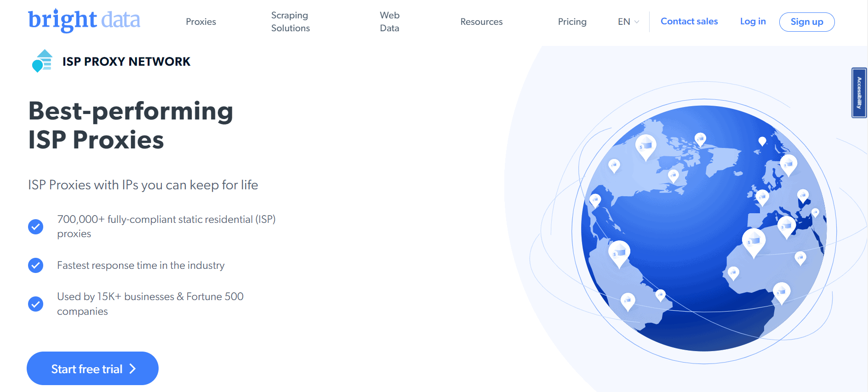Expand the EN language dropdown
The image size is (868, 392).
point(628,22)
